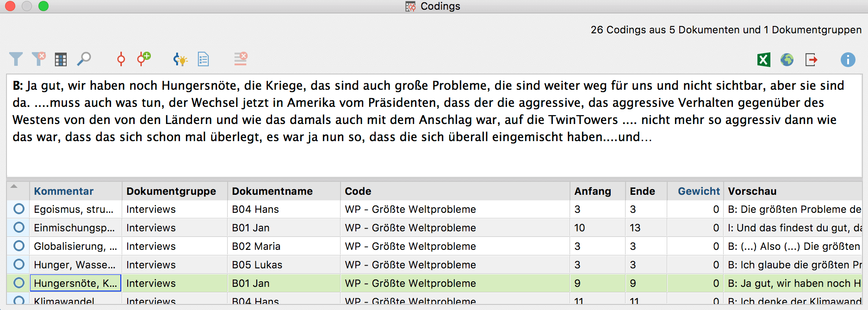
Task: Select the 'B02 Maria' document name cell
Action: pos(284,246)
